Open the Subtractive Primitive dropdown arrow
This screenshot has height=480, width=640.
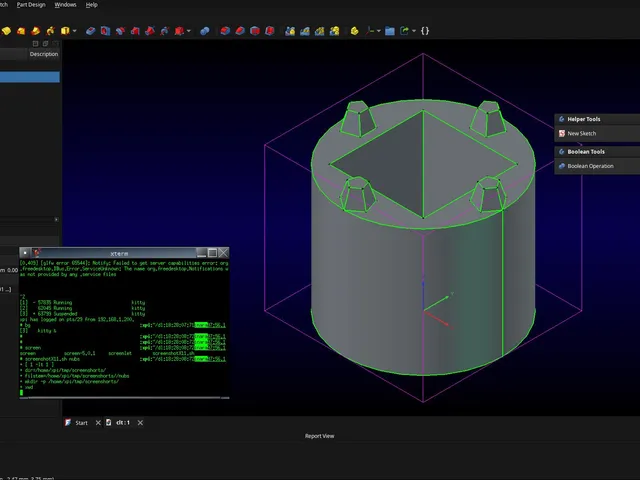[189, 31]
